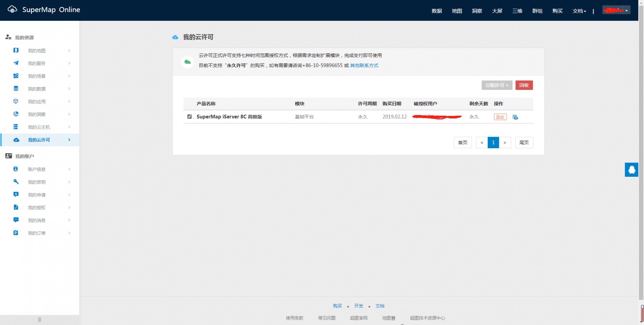Go to 大屏 in top navigation
Image resolution: width=644 pixels, height=325 pixels.
click(497, 11)
